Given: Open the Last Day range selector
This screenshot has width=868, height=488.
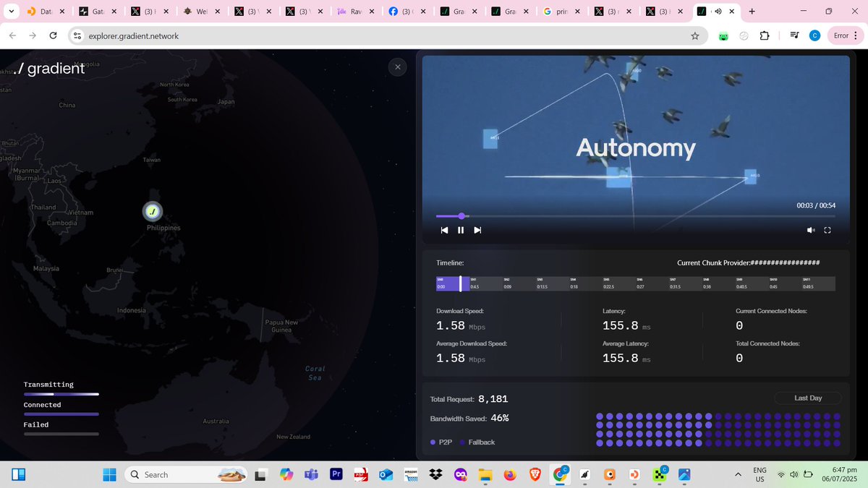Looking at the screenshot, I should [808, 398].
